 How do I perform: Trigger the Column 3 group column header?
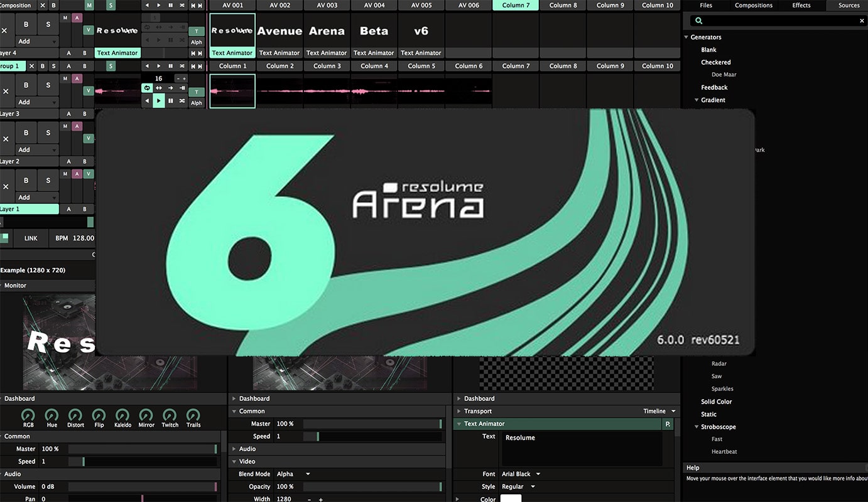point(327,66)
